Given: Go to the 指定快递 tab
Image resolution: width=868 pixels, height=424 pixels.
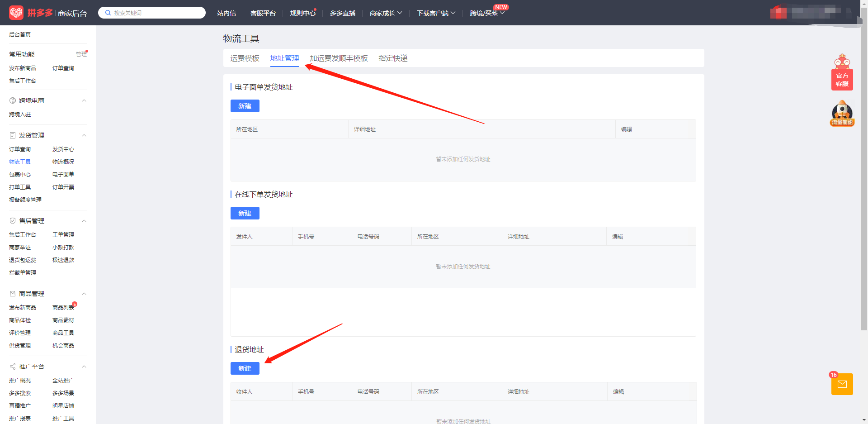Looking at the screenshot, I should pos(393,58).
